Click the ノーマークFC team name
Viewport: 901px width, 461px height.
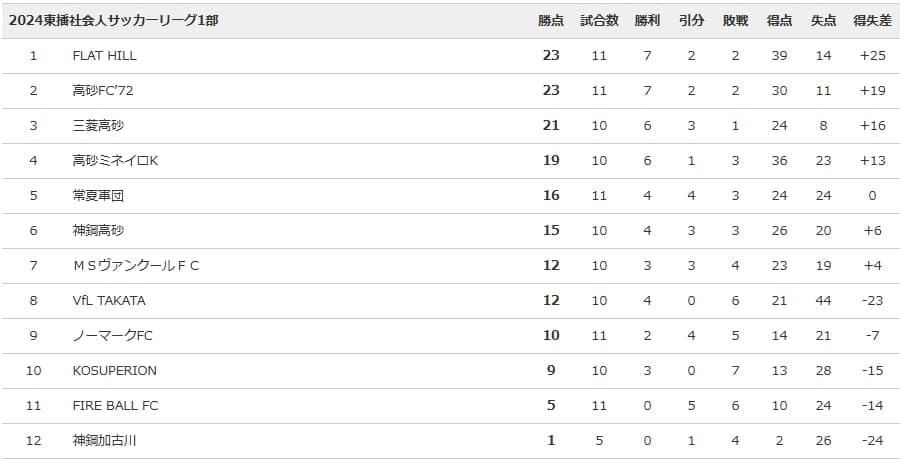[113, 336]
